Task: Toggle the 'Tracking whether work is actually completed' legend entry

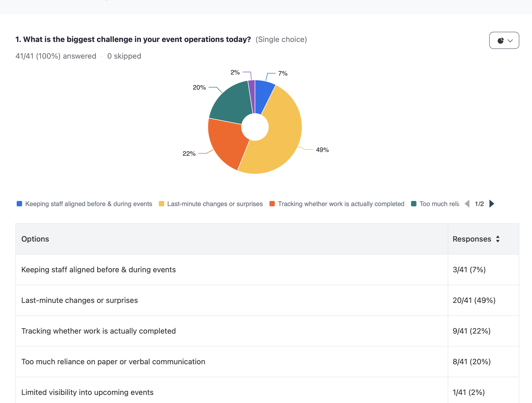Action: pos(341,204)
